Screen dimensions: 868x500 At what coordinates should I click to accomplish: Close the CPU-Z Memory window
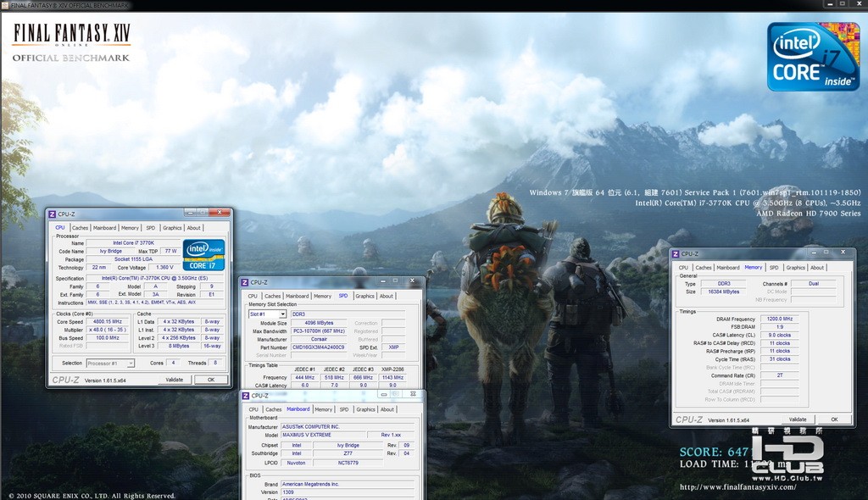pyautogui.click(x=843, y=252)
